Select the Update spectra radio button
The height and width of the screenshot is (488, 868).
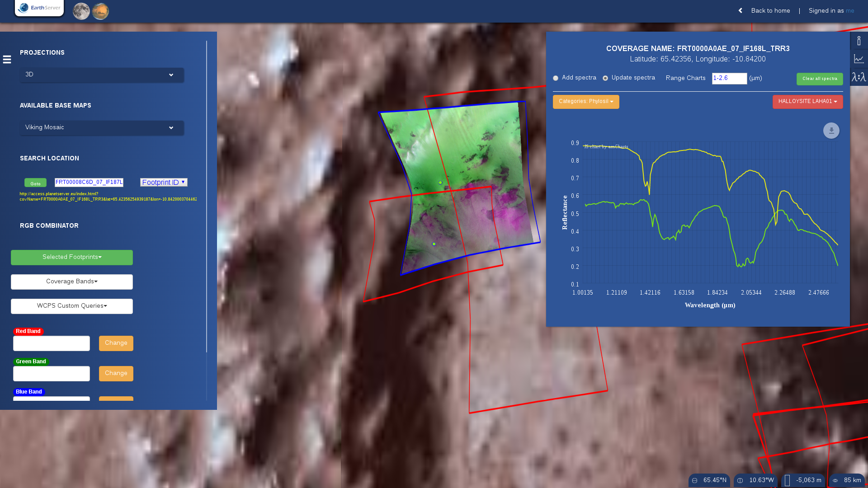coord(605,78)
